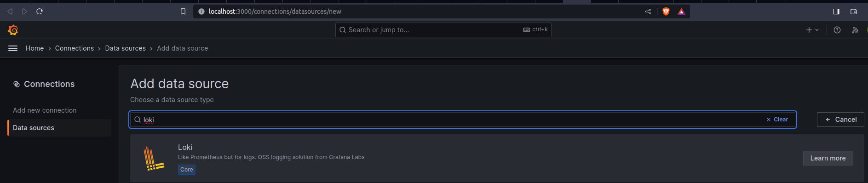Go to Connections breadcrumb

coord(75,48)
